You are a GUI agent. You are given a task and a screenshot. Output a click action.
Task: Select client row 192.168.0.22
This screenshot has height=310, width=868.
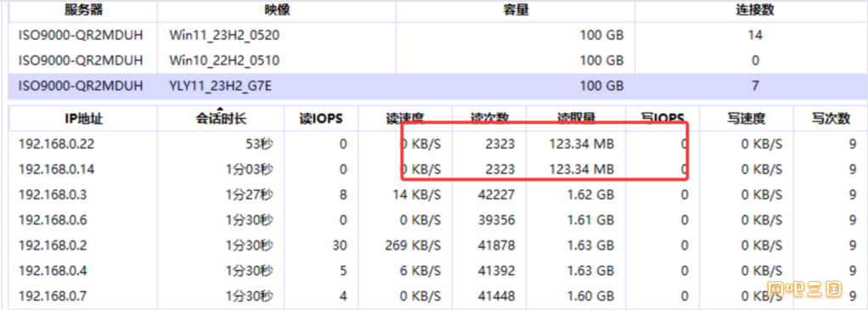click(x=438, y=144)
